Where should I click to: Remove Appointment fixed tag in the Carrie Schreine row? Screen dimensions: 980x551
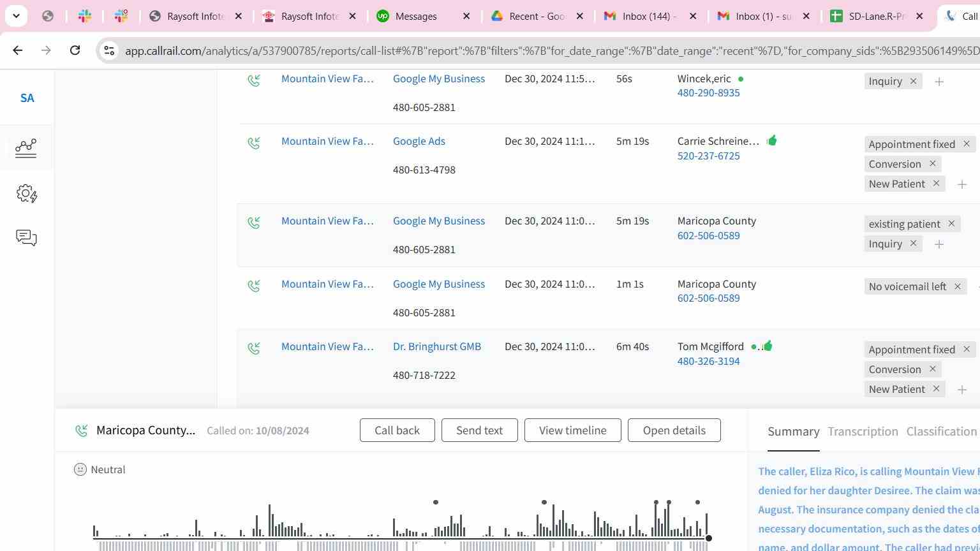pos(967,144)
